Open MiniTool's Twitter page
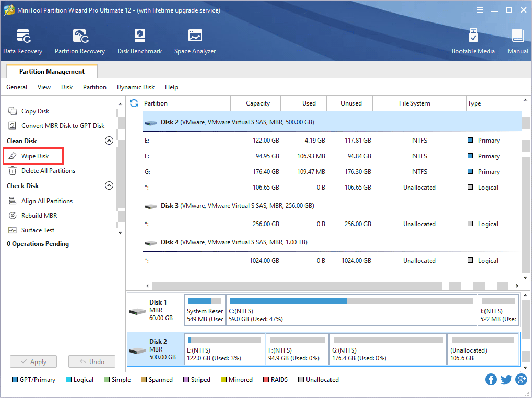 (506, 379)
